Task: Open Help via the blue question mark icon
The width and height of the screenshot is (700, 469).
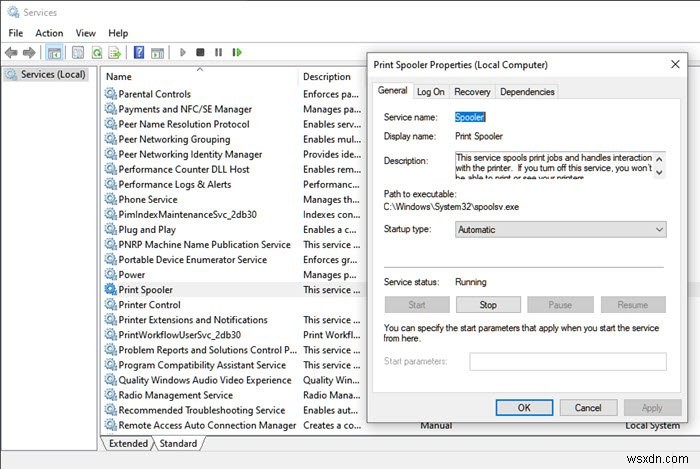Action: point(139,52)
